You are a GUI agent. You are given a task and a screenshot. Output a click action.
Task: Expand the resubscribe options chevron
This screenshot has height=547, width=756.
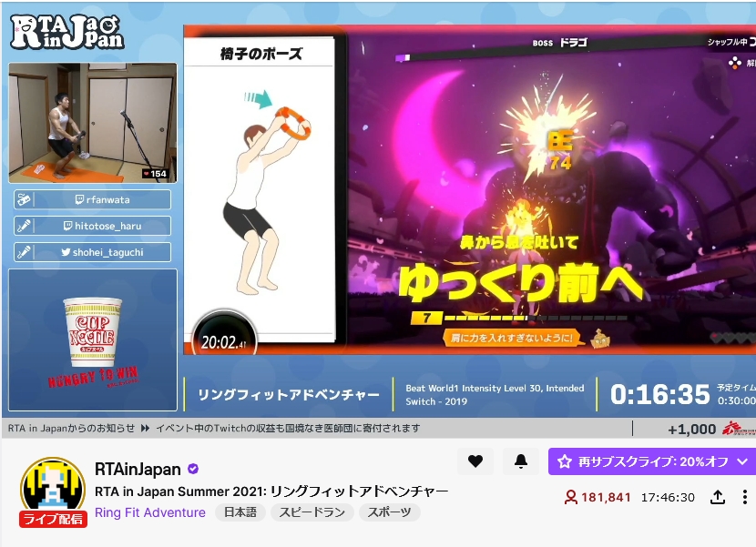743,461
